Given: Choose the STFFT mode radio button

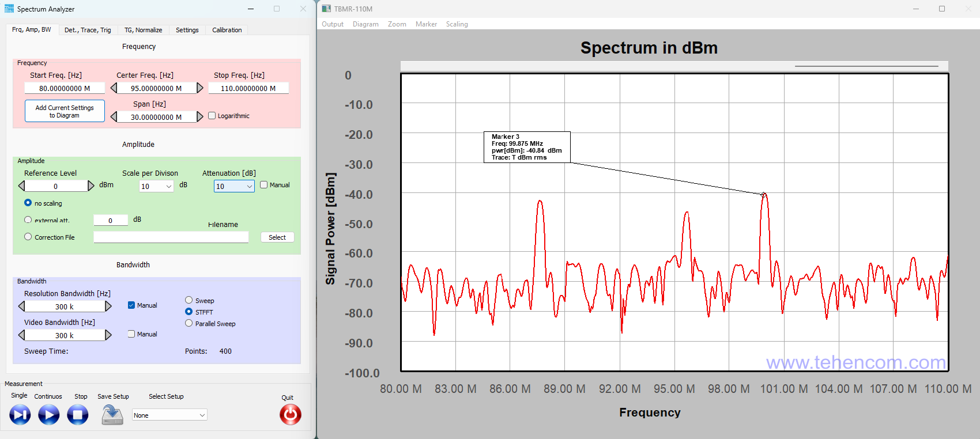Looking at the screenshot, I should 189,312.
